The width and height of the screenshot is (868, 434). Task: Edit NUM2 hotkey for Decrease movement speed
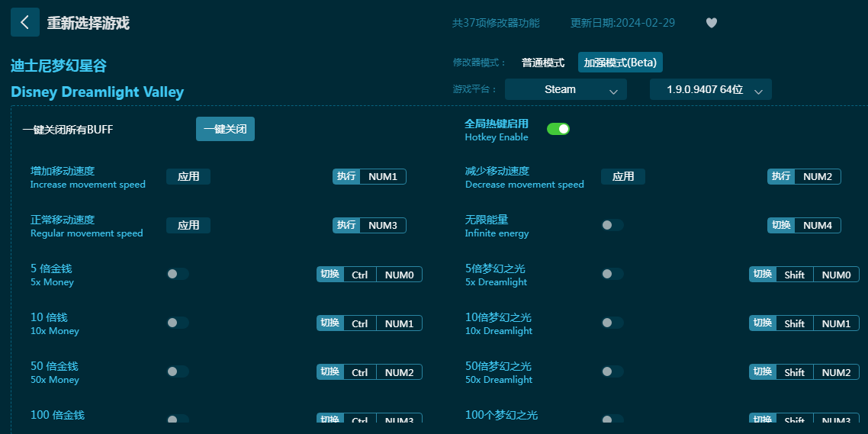(x=818, y=177)
